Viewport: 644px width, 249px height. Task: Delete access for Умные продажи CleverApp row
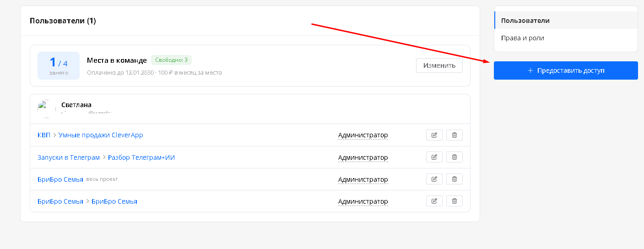click(455, 135)
